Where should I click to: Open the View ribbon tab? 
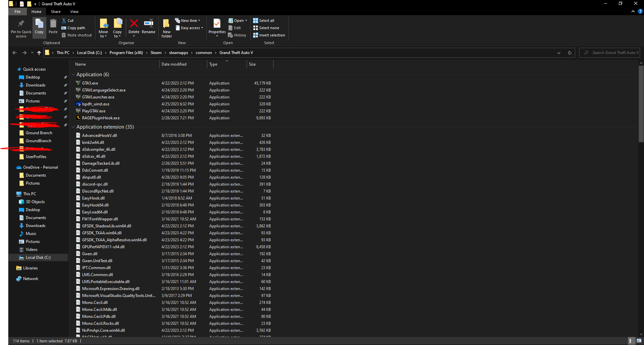click(x=74, y=12)
